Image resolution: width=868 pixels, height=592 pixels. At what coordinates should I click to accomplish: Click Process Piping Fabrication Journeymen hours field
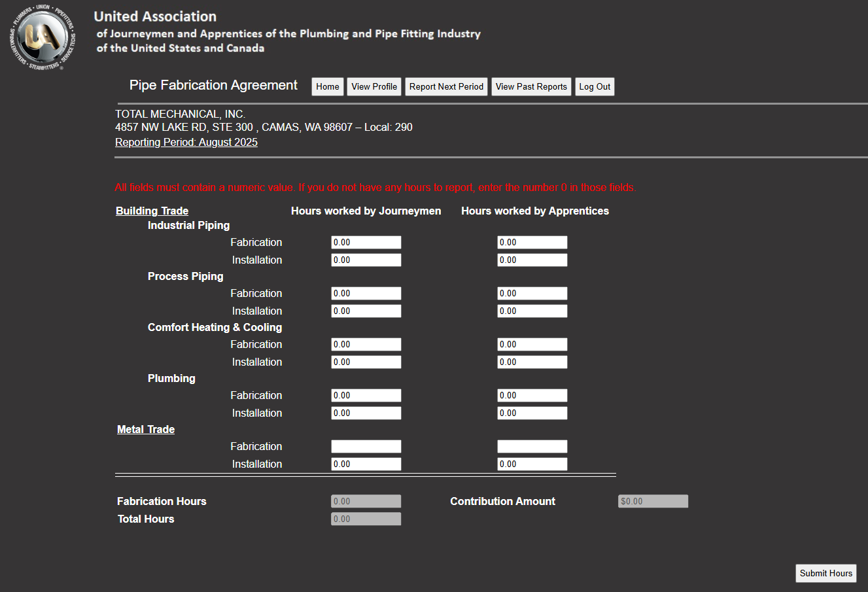click(x=366, y=293)
